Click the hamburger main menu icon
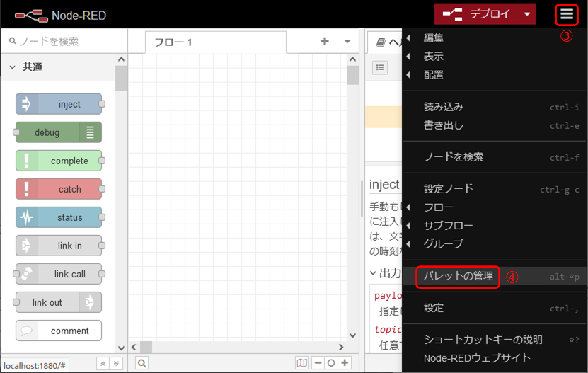Screen dimensions: 588x373 point(567,14)
